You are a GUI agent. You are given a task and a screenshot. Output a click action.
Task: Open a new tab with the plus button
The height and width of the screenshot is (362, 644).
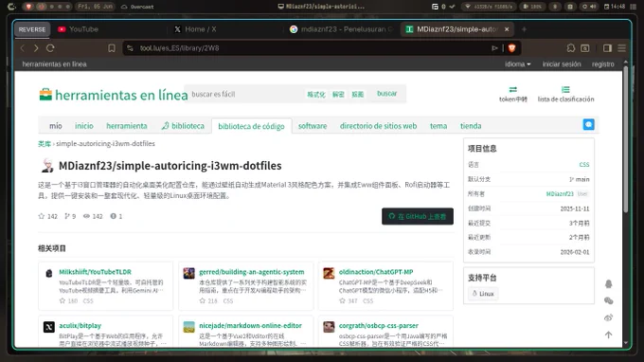pos(524,29)
